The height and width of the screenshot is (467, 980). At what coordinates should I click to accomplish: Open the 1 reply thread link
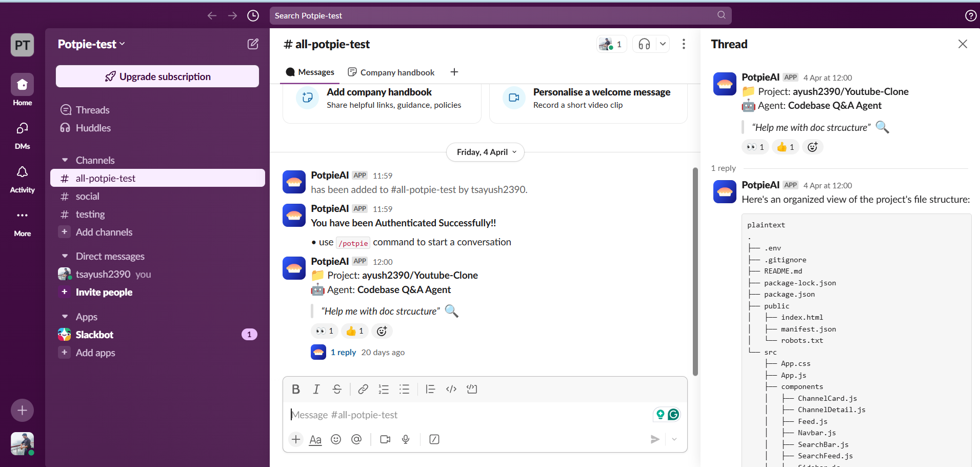(343, 352)
